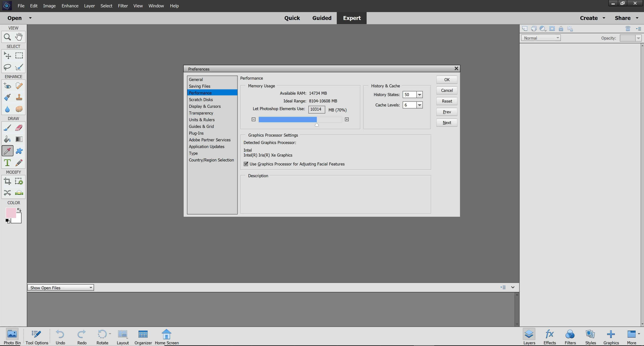This screenshot has width=644, height=346.
Task: Reset colors to default black and white
Action: point(8,221)
